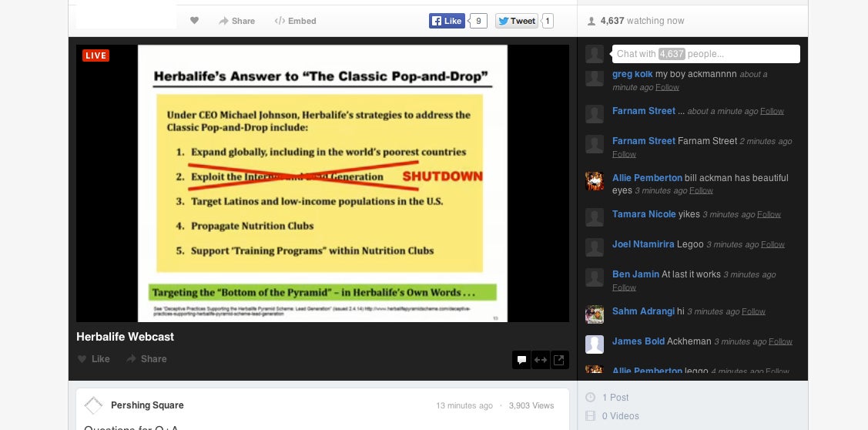Click the Facebook like count 9
This screenshot has height=430, width=868.
point(478,21)
